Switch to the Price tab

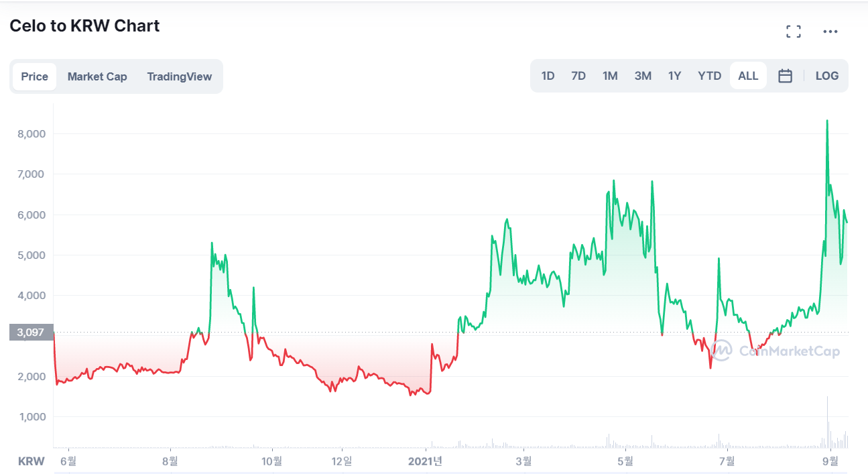pyautogui.click(x=34, y=76)
